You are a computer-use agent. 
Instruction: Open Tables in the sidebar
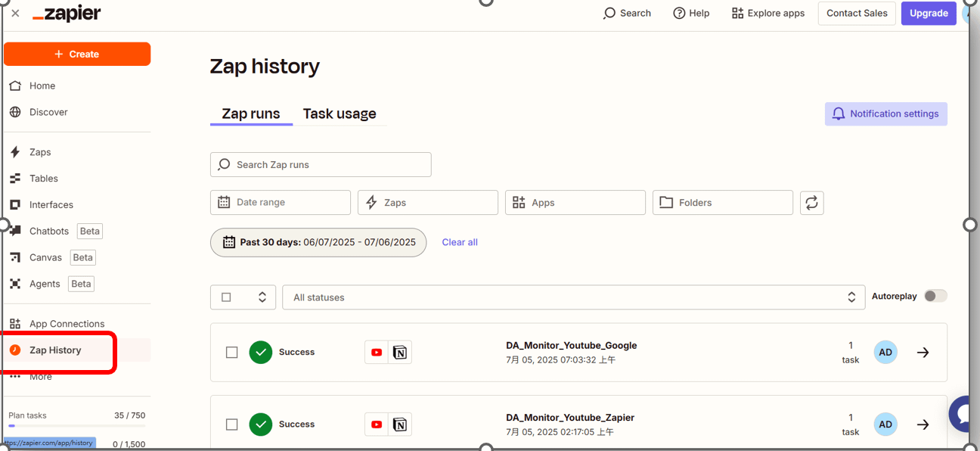[x=43, y=179]
